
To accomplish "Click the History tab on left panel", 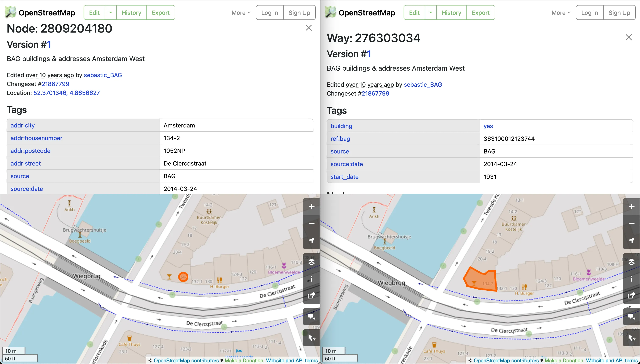I will (x=131, y=12).
